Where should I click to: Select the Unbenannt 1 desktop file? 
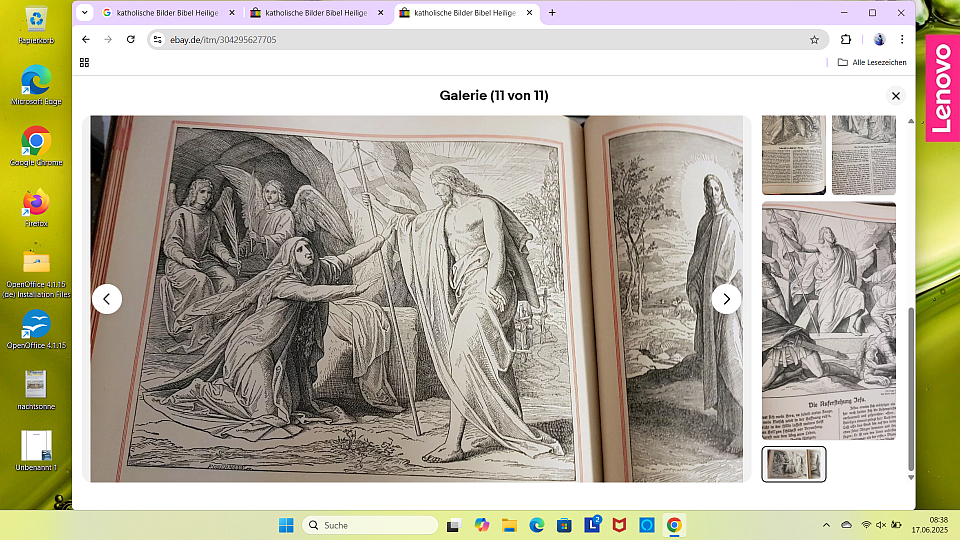(36, 451)
